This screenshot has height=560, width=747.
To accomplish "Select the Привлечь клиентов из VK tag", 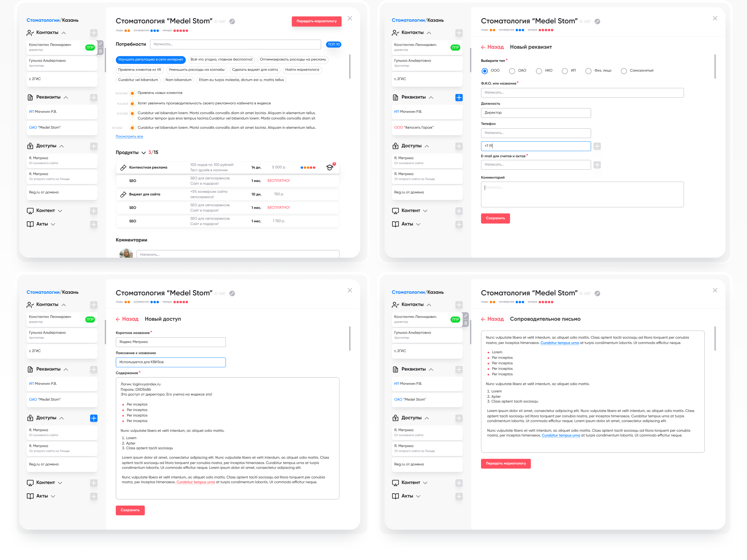I will pos(140,70).
